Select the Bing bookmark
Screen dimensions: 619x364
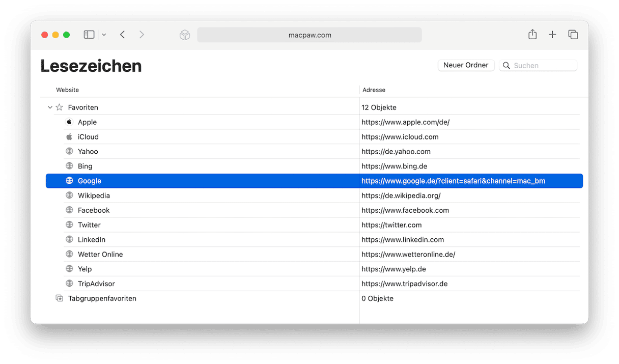(x=85, y=166)
